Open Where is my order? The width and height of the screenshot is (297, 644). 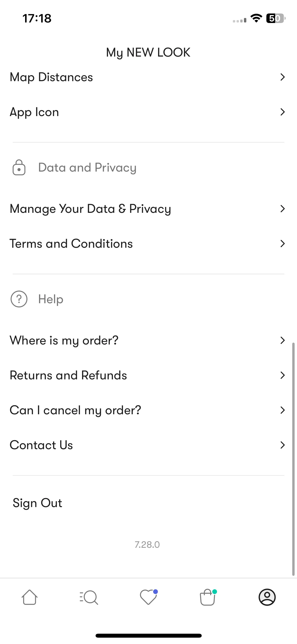point(148,340)
